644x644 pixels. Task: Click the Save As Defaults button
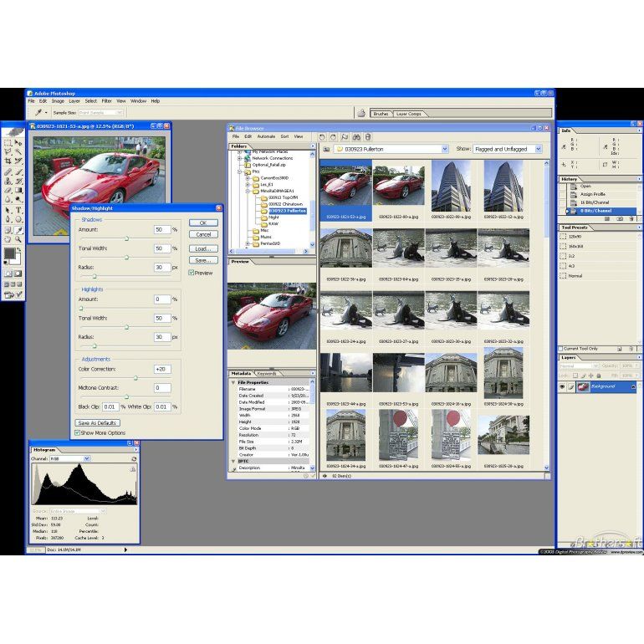point(97,423)
